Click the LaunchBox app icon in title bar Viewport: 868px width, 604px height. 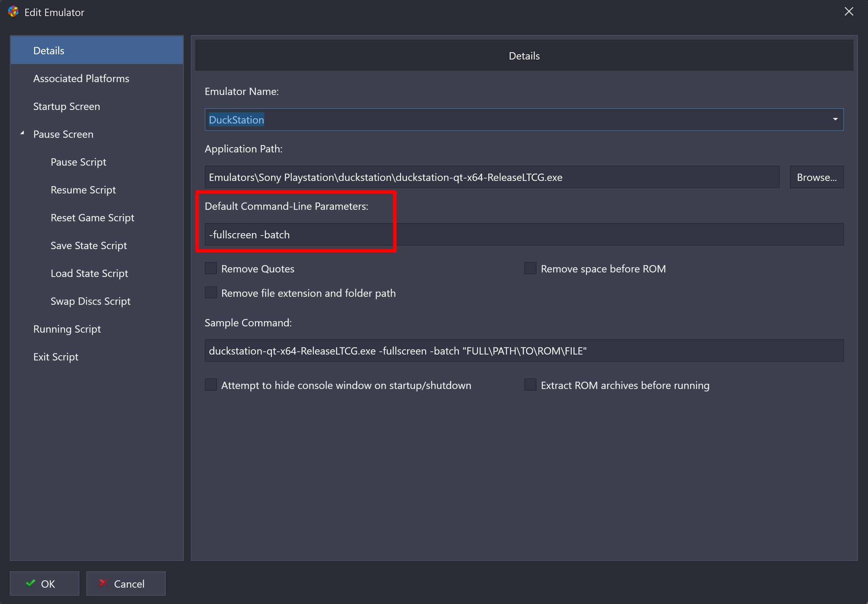[x=13, y=12]
